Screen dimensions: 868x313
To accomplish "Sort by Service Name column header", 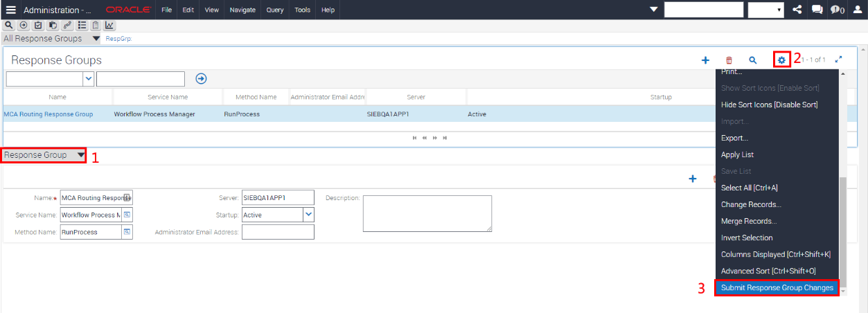I will click(x=168, y=97).
